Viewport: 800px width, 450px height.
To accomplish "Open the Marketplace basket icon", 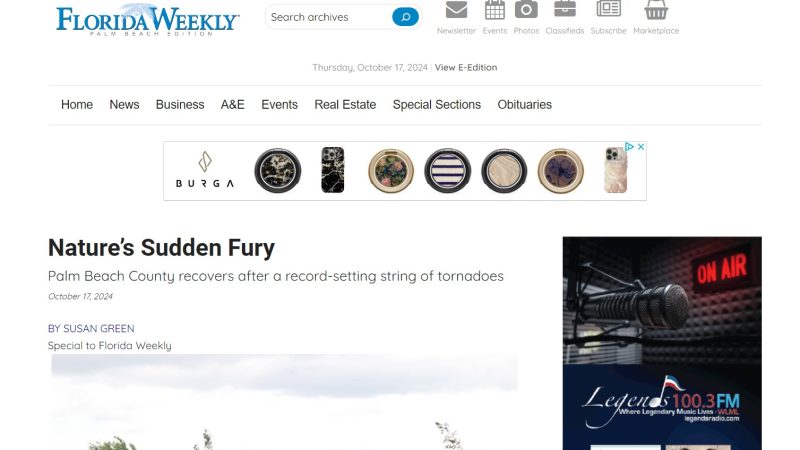I will [656, 10].
